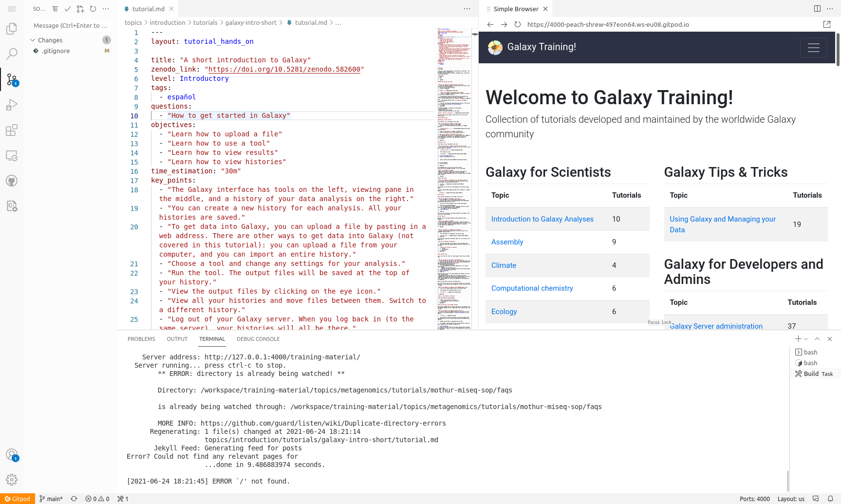Image resolution: width=841 pixels, height=504 pixels.
Task: Commit changes with the checkmark icon
Action: click(x=68, y=9)
